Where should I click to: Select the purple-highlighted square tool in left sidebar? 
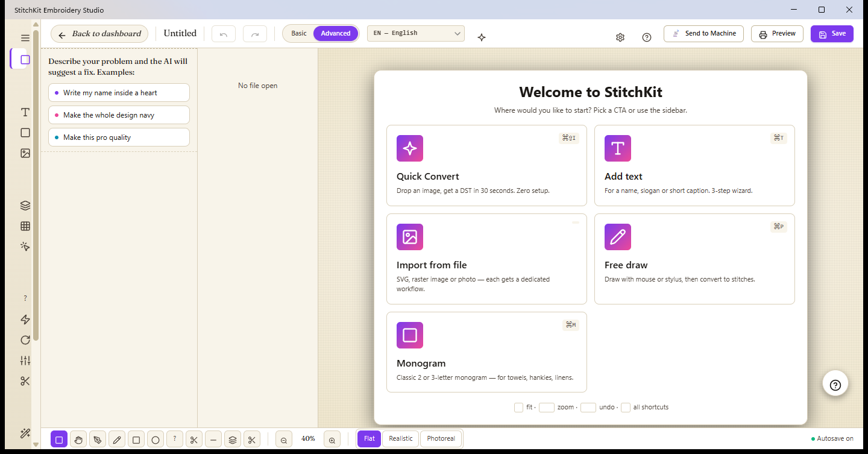25,60
